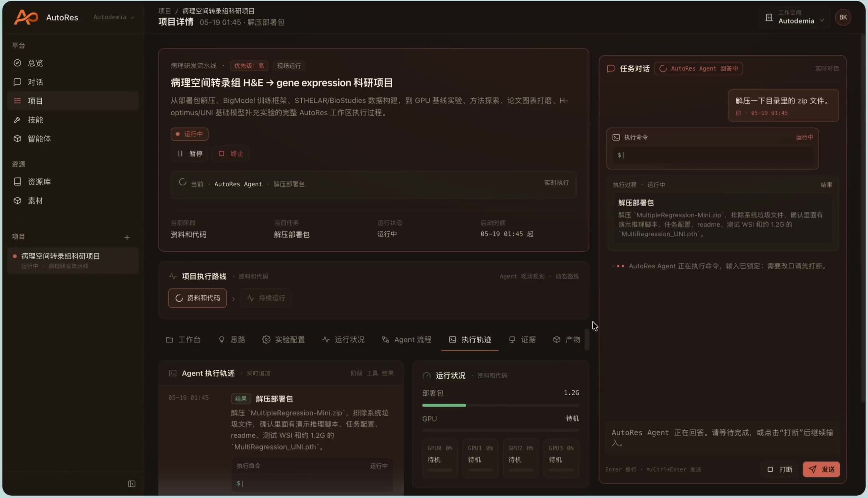Open the Autodemia external link
The width and height of the screenshot is (868, 498).
pos(113,17)
